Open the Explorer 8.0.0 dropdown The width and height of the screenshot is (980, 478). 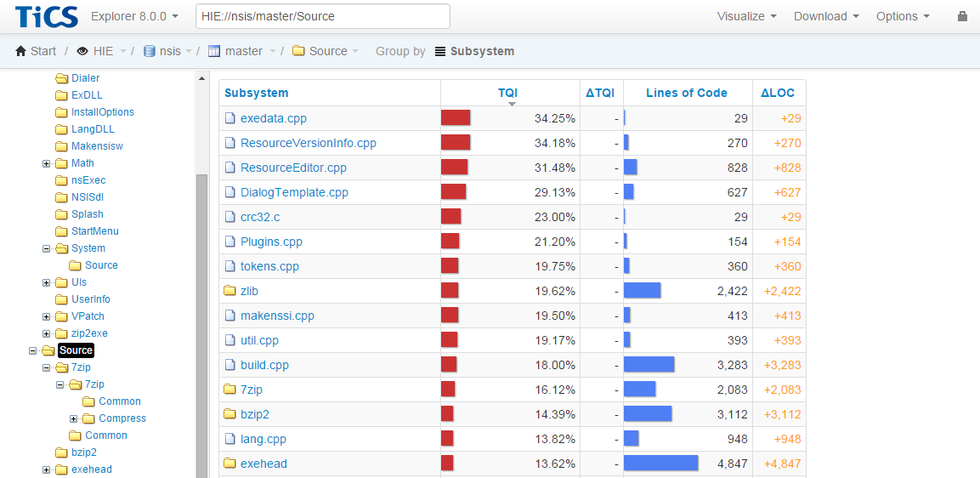coord(134,16)
